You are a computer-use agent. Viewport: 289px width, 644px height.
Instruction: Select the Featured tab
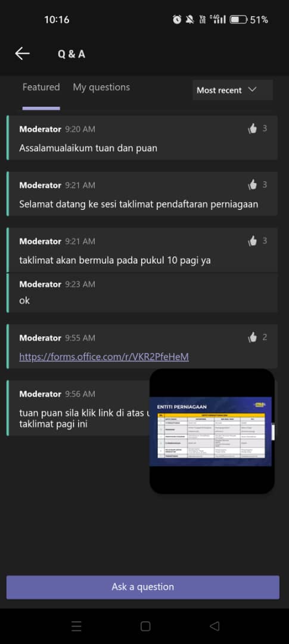point(41,87)
